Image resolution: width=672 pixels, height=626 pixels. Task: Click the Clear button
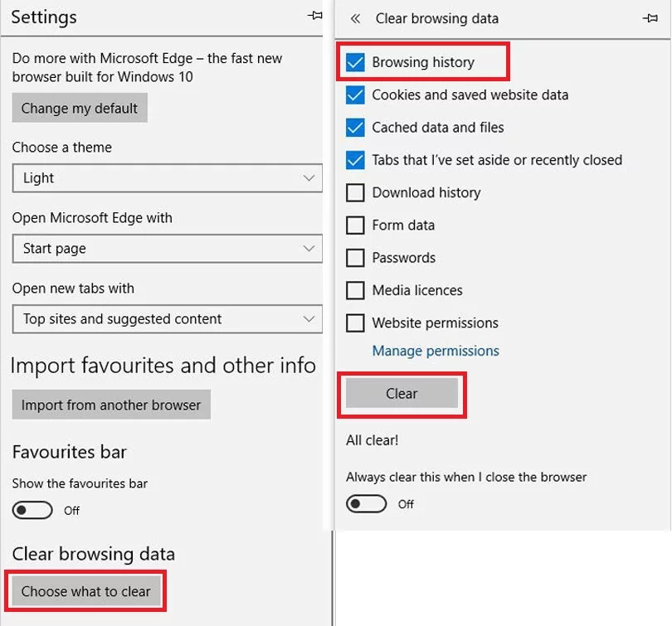point(402,393)
